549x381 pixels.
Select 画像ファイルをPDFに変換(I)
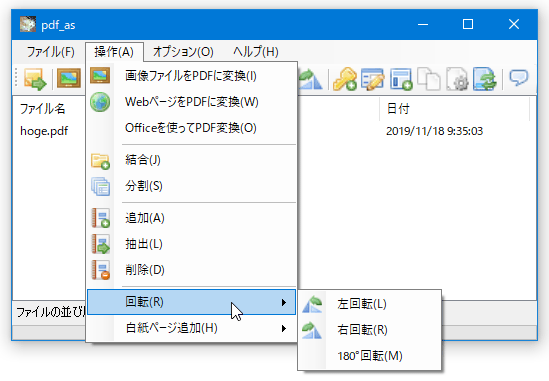(191, 76)
